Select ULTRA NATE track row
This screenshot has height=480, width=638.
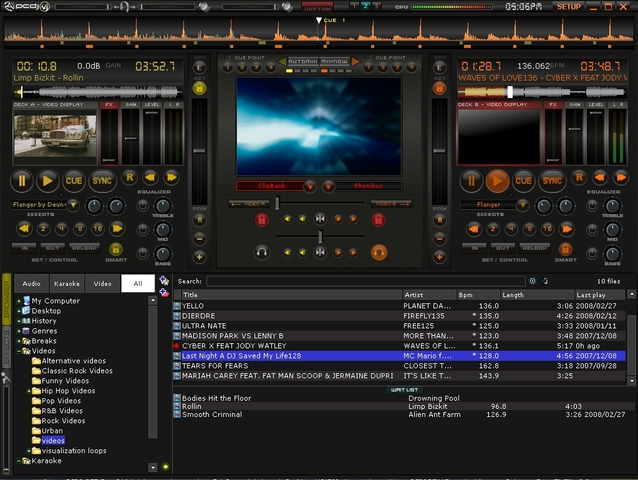400,326
